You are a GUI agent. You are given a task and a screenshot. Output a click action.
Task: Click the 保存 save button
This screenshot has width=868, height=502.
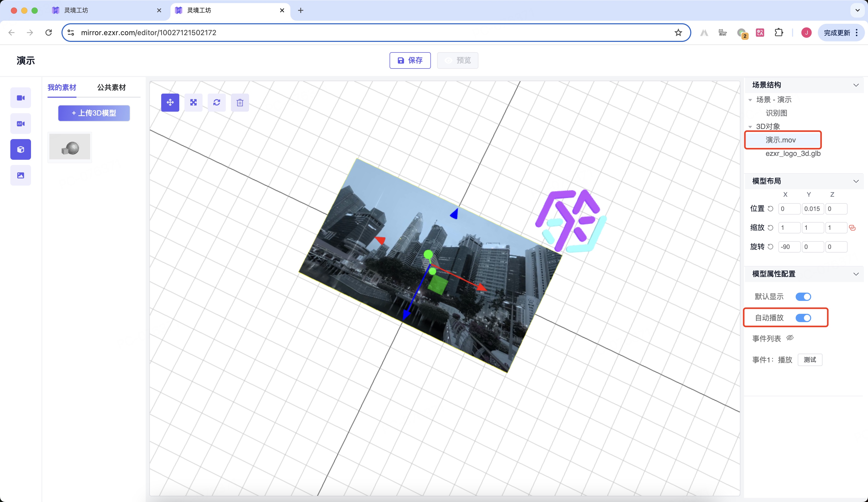coord(410,60)
